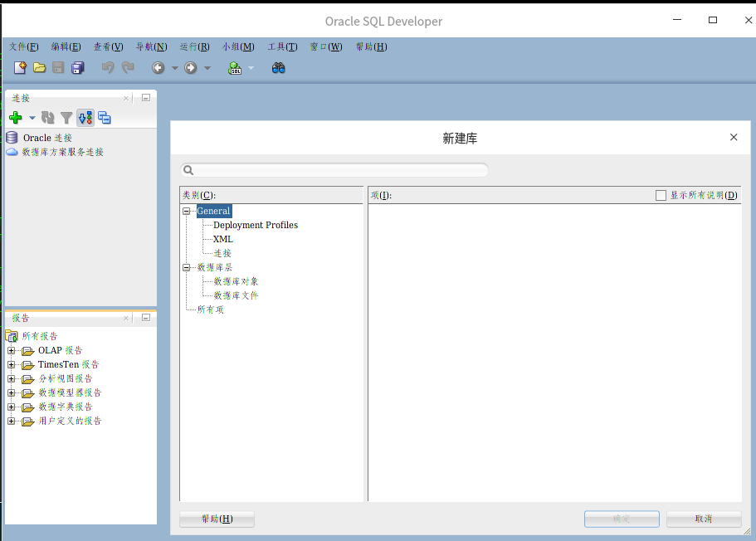
Task: Click the binoculars Find DB Object icon
Action: tap(278, 68)
